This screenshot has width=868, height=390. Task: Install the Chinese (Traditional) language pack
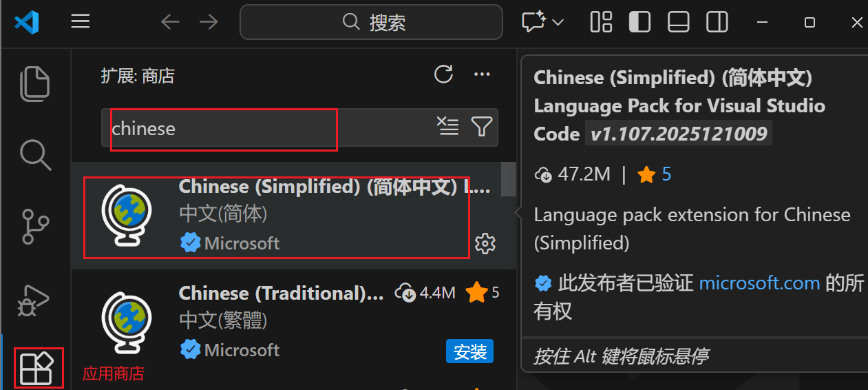[x=470, y=351]
